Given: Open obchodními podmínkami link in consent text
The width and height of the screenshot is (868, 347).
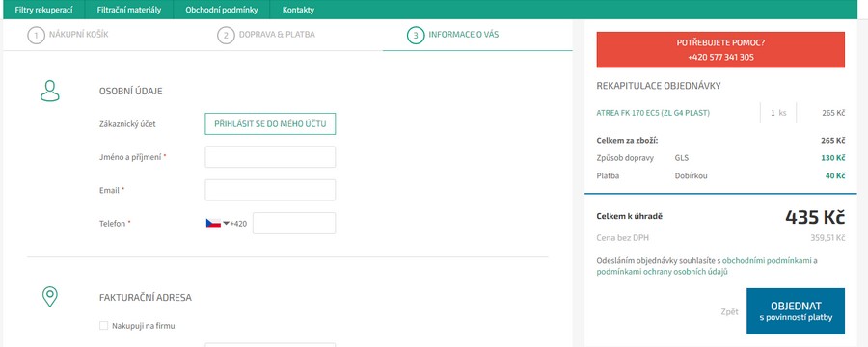Looking at the screenshot, I should tap(767, 260).
